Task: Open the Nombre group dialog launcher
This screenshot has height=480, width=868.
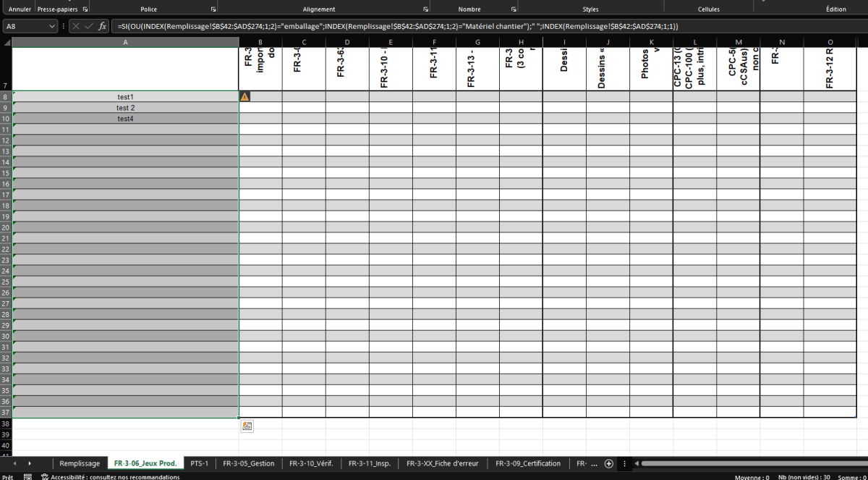Action: point(513,8)
